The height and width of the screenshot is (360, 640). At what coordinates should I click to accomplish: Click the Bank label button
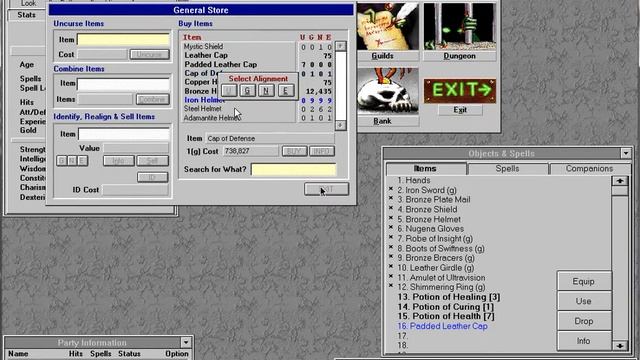click(382, 121)
